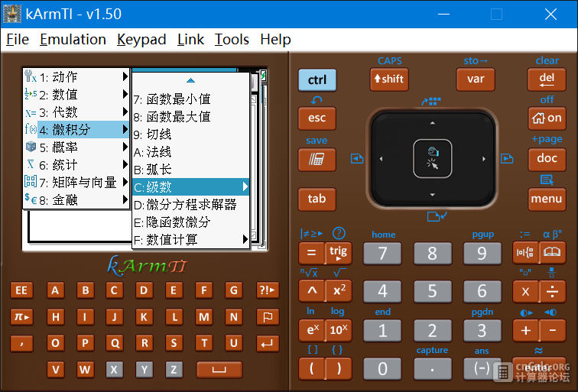This screenshot has width=578, height=392.
Task: Click the menu key
Action: point(547,199)
